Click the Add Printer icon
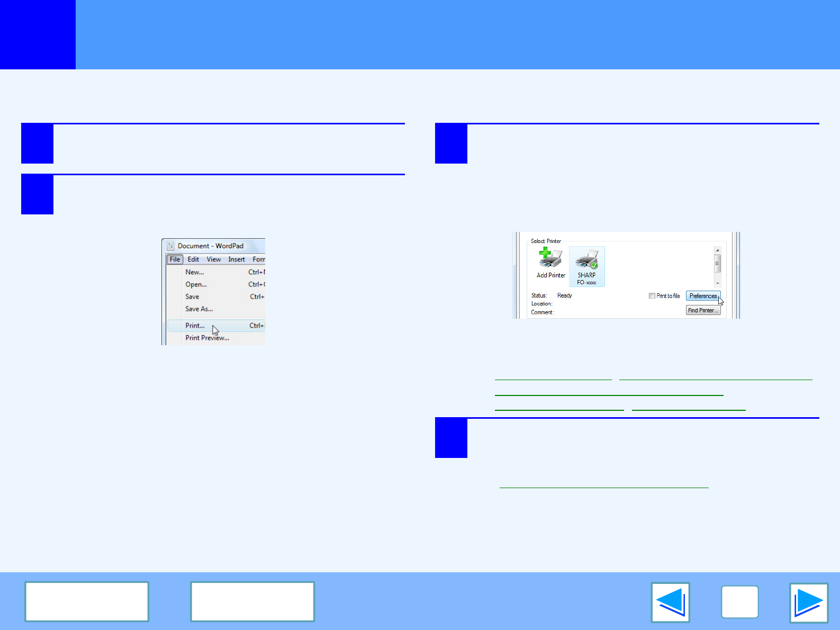 pyautogui.click(x=550, y=258)
